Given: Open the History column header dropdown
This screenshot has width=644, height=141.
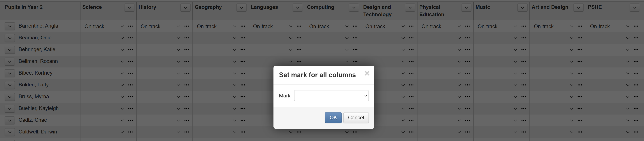Looking at the screenshot, I should click(185, 8).
